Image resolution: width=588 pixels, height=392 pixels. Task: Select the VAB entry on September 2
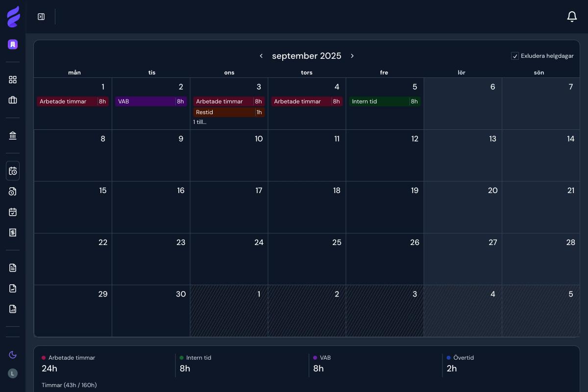click(150, 101)
